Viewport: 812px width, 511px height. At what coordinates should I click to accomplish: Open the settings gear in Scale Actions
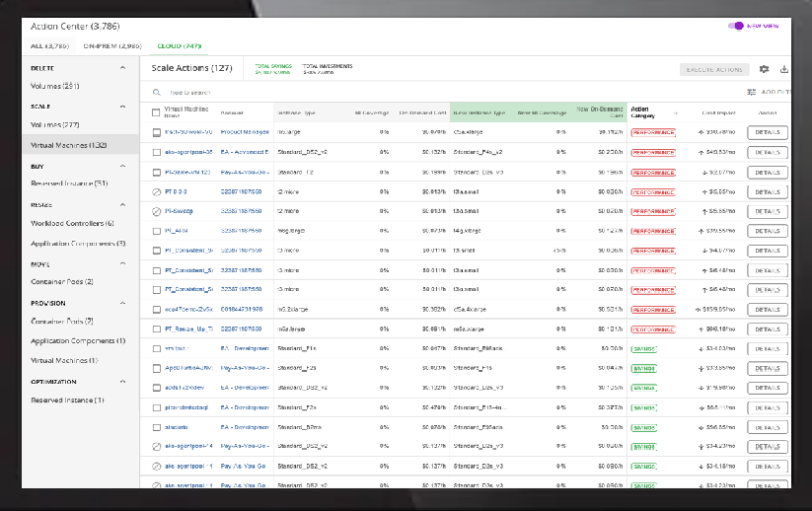(x=764, y=69)
